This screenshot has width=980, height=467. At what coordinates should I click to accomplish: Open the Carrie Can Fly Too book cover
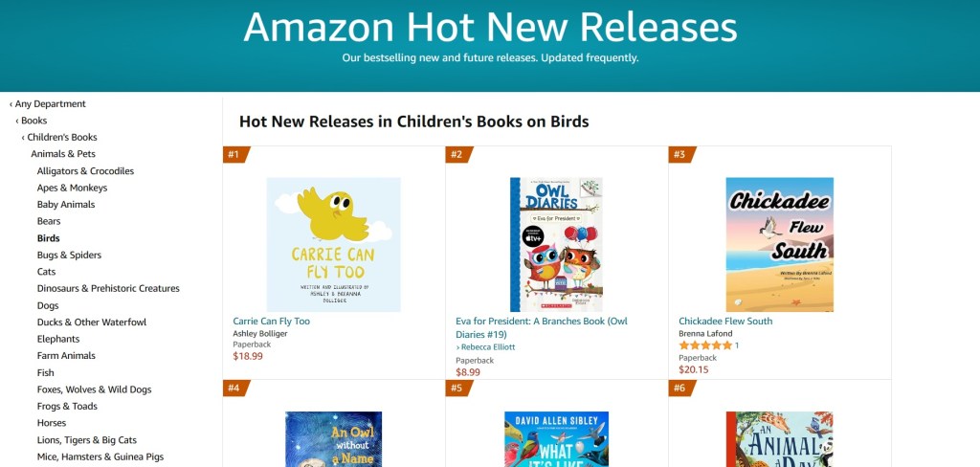pos(333,244)
